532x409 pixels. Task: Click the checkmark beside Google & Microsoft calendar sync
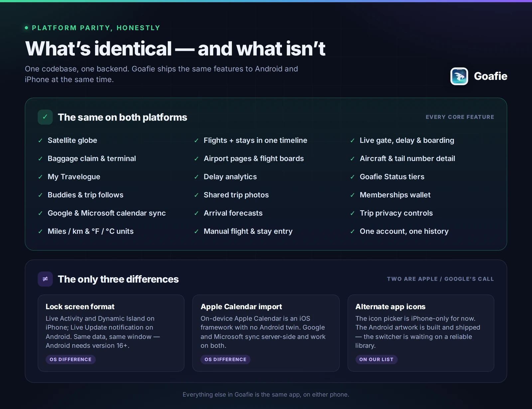click(x=40, y=213)
